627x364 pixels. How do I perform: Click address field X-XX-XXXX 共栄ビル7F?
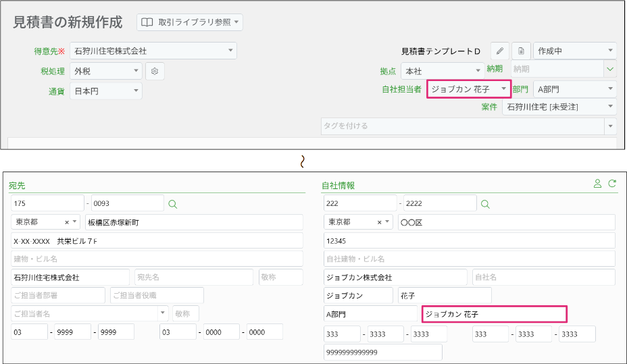(157, 241)
